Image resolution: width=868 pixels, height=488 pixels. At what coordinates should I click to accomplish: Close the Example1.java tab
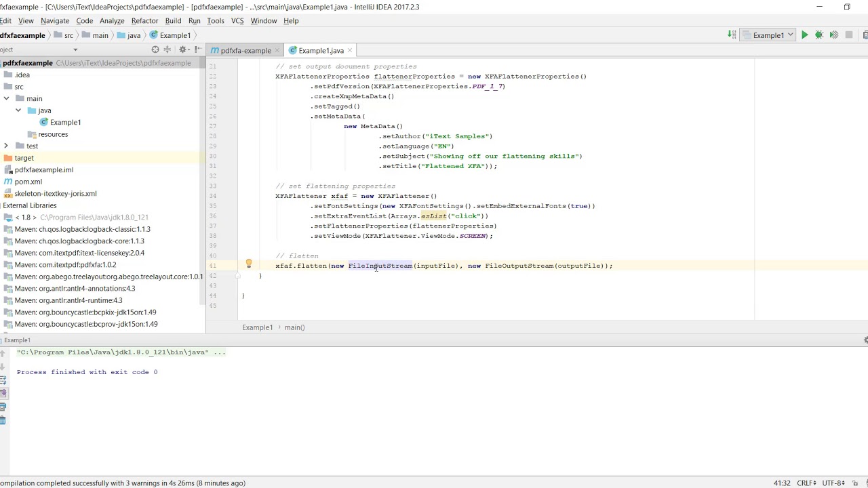point(350,50)
